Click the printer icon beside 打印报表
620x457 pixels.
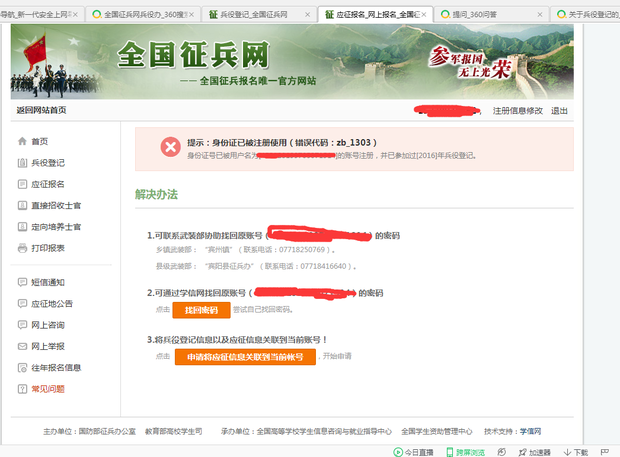click(x=22, y=248)
